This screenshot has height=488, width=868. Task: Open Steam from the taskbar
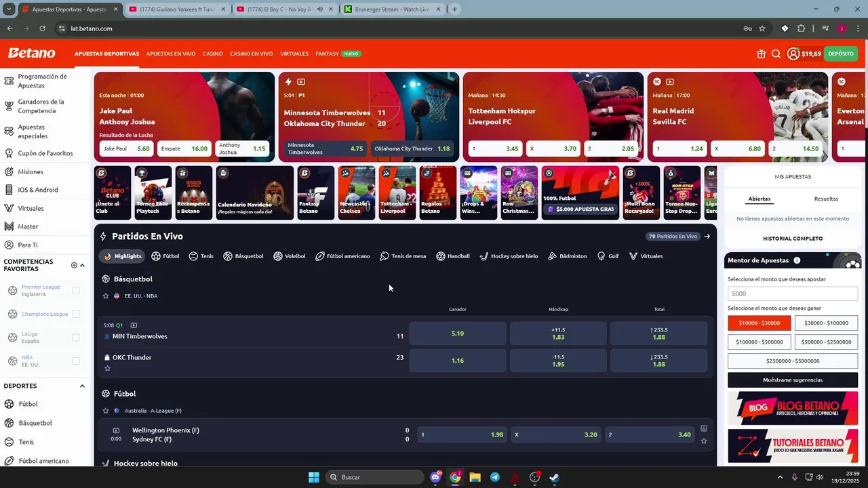pyautogui.click(x=554, y=477)
